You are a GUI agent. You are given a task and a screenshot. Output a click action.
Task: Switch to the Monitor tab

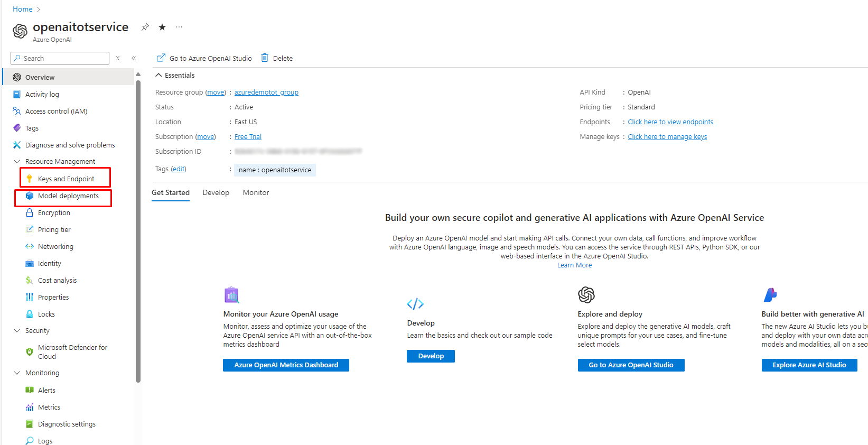click(256, 192)
